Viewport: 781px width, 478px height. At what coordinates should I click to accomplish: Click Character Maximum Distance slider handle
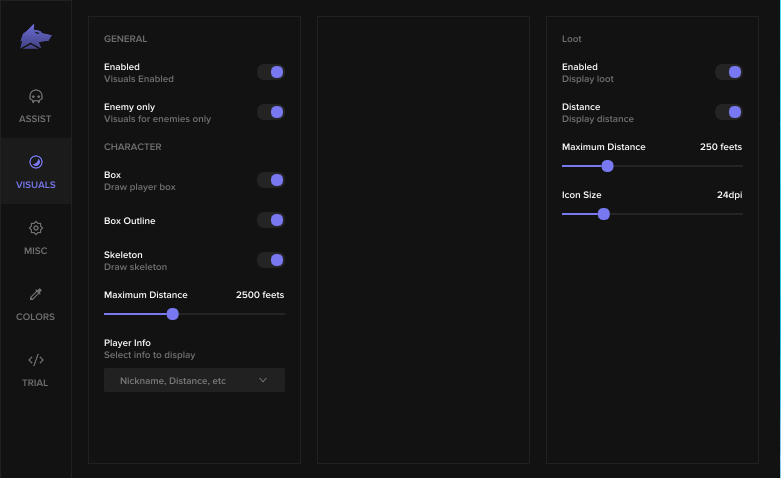tap(172, 314)
